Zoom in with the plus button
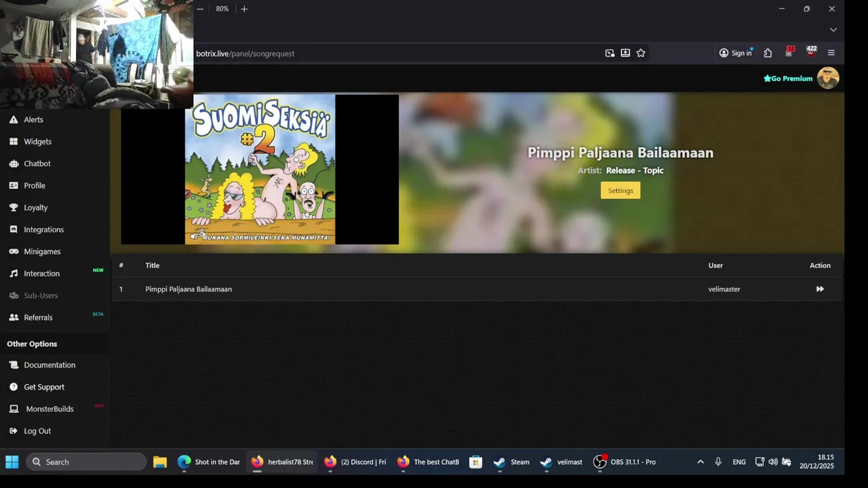 [x=244, y=9]
